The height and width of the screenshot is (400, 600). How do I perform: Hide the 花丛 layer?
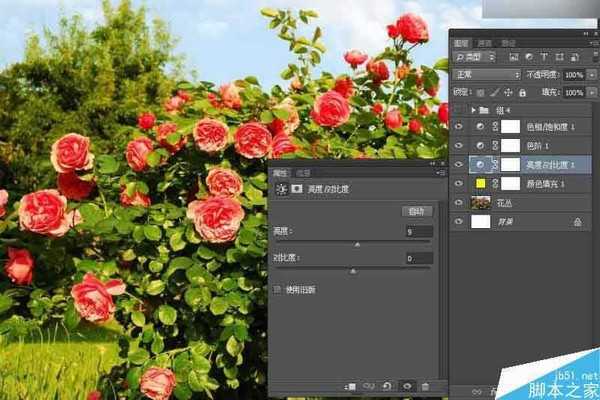pyautogui.click(x=457, y=203)
